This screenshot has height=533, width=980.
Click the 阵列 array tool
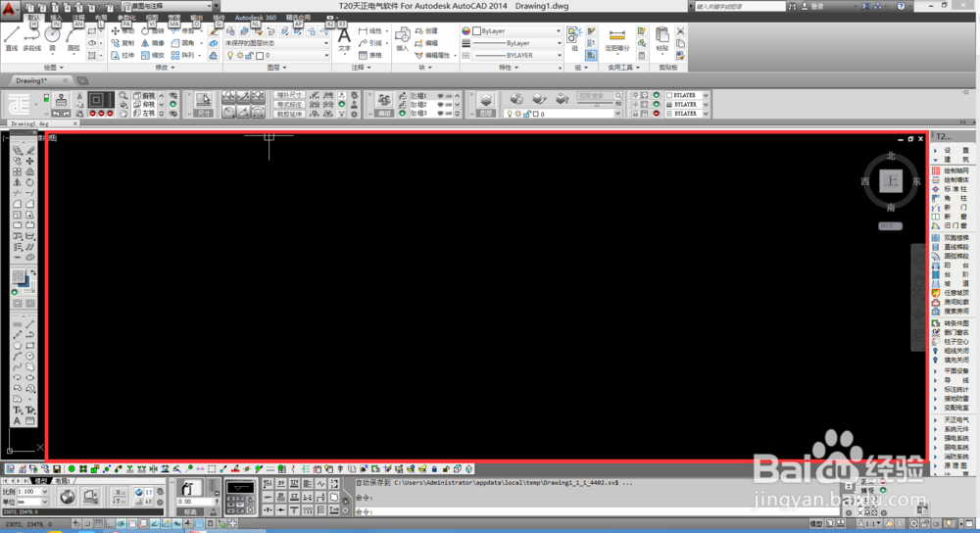(x=184, y=56)
